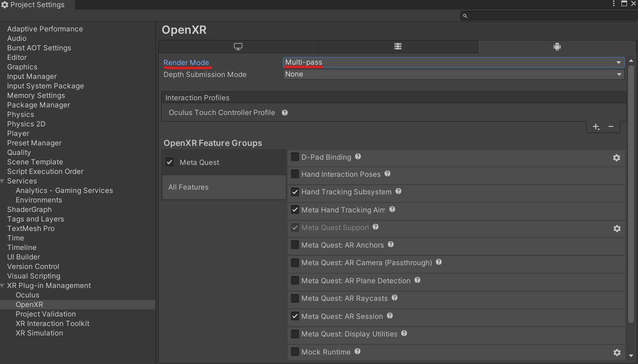This screenshot has height=364, width=638.
Task: Select All Features in feature groups
Action: click(x=189, y=187)
